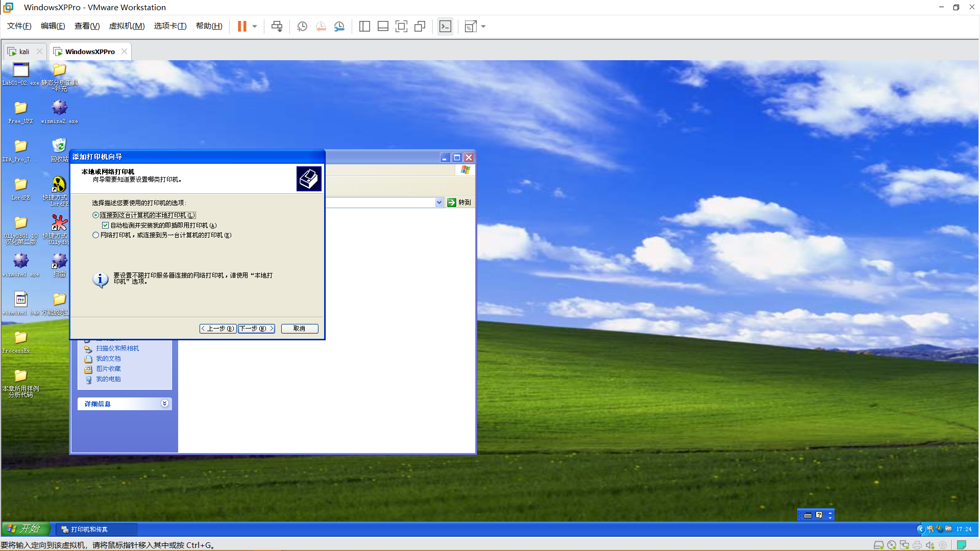Open the address bar dropdown in background window

(439, 203)
